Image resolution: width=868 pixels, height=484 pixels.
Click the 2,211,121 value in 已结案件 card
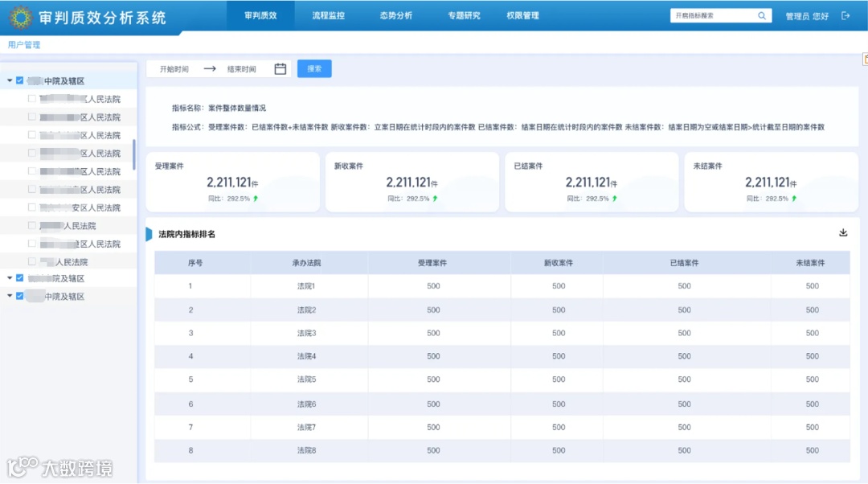(x=588, y=183)
